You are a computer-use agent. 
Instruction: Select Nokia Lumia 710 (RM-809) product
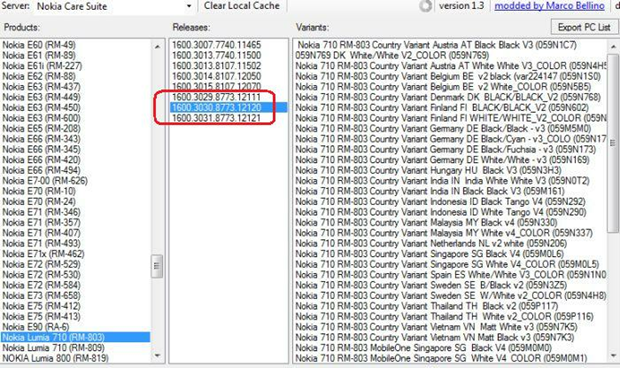point(53,348)
